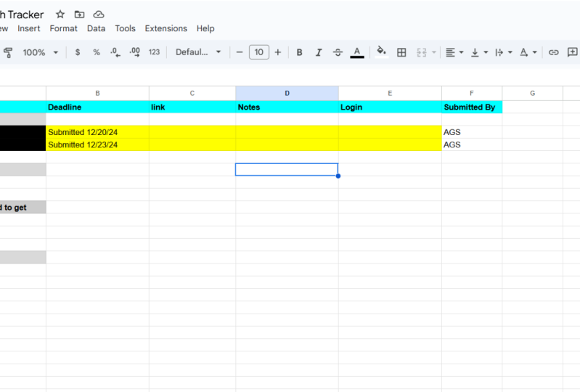Select column B header

[x=98, y=93]
